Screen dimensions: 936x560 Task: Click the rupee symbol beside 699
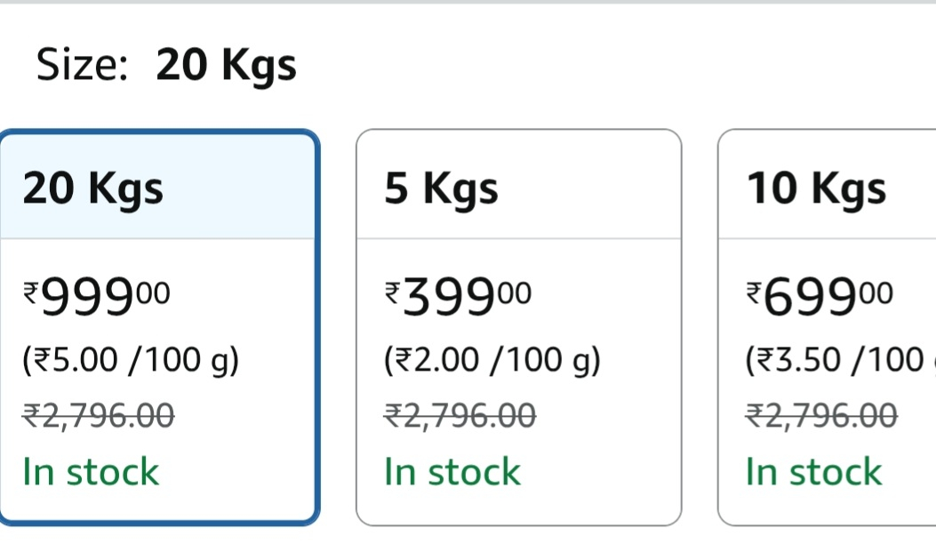755,289
